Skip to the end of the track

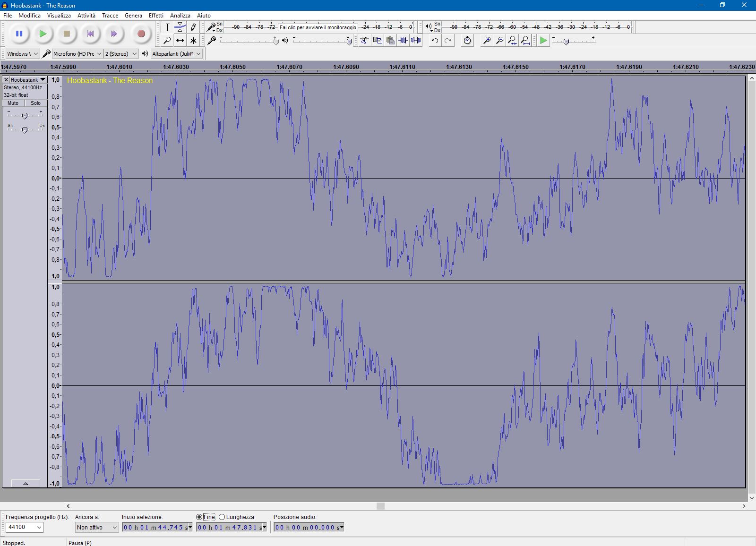(x=114, y=34)
